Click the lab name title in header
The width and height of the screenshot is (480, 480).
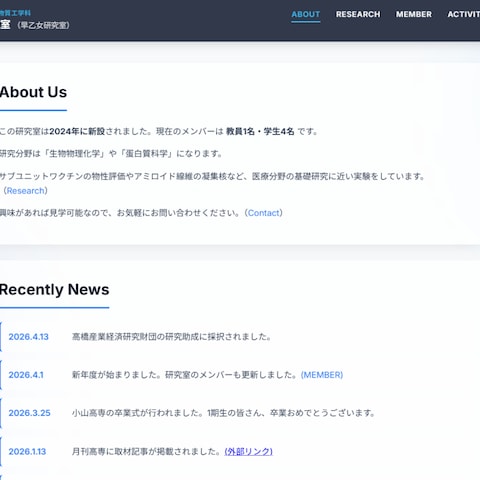(x=35, y=25)
